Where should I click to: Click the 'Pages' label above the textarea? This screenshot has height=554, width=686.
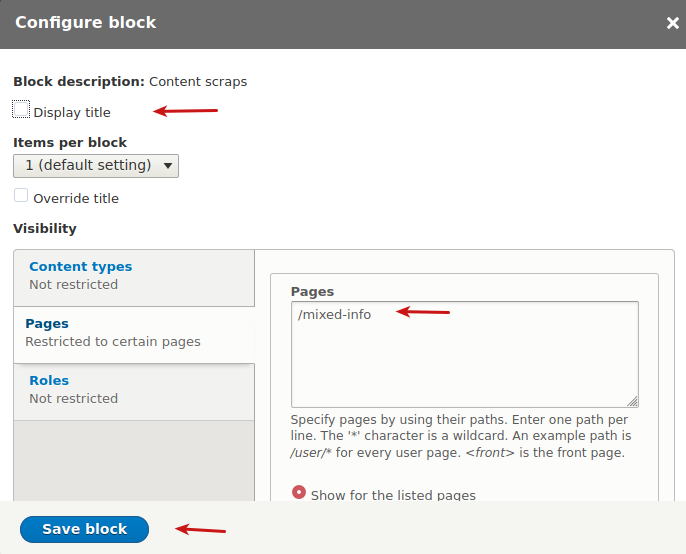tap(312, 292)
